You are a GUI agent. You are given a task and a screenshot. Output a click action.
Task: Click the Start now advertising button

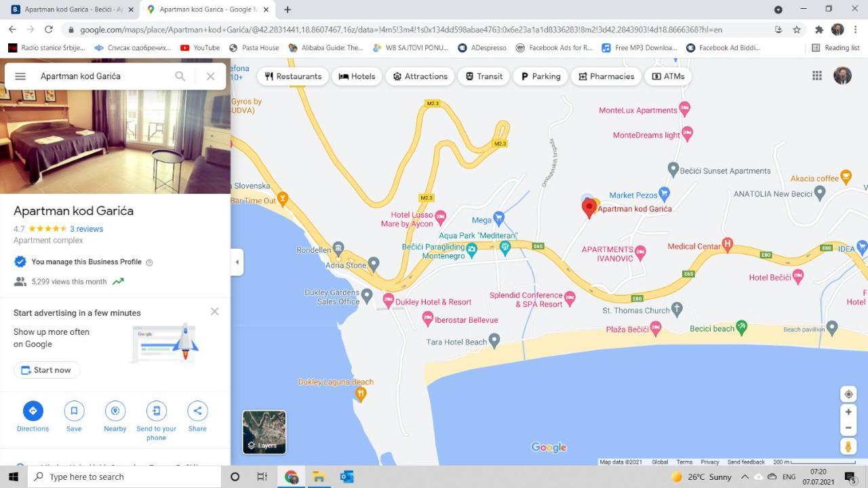click(x=47, y=370)
